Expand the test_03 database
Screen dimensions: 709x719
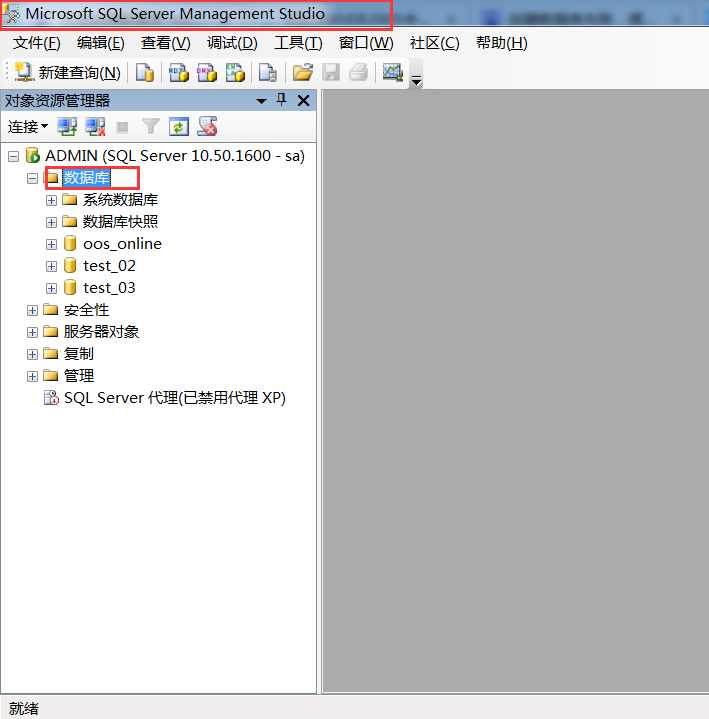[x=51, y=288]
